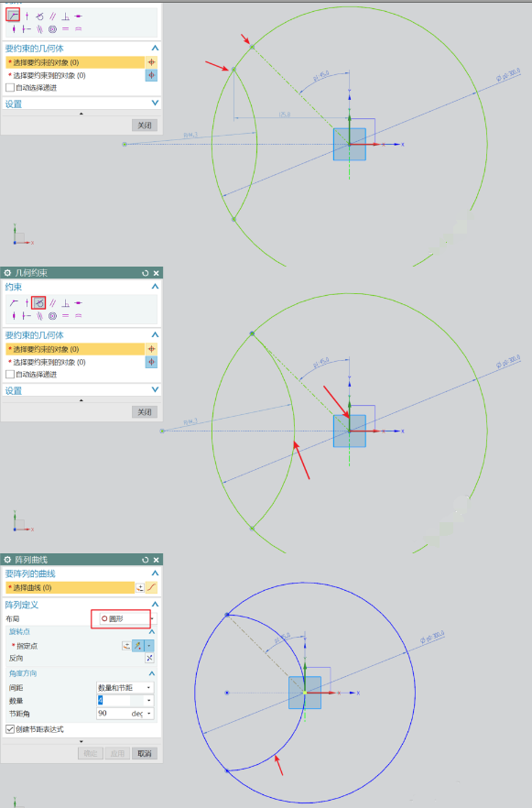This screenshot has width=532, height=808.
Task: Click the inferred point icon beside 指定点
Action: pyautogui.click(x=137, y=645)
